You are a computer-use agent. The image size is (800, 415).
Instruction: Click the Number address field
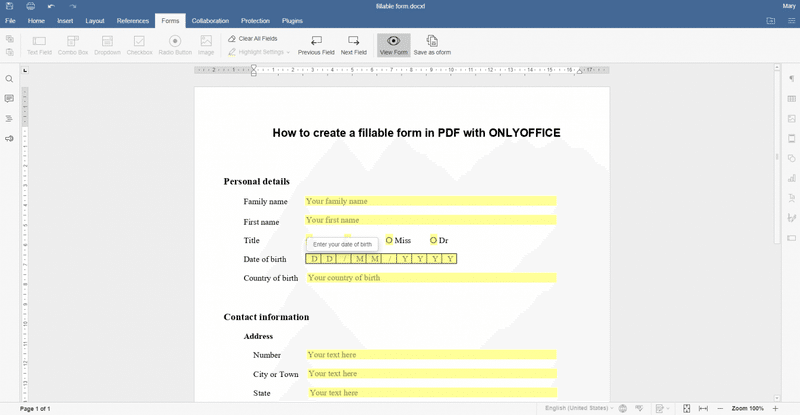tap(431, 355)
